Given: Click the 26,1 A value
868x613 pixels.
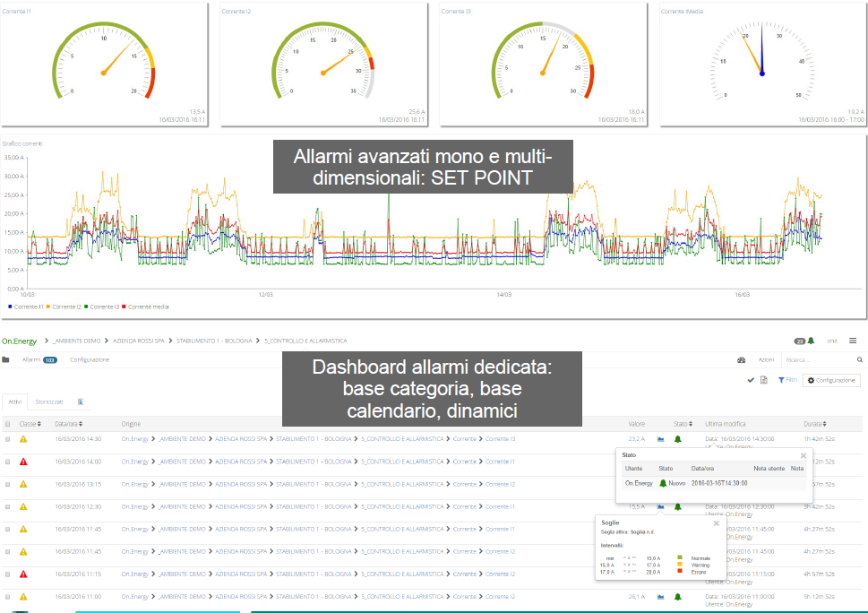Looking at the screenshot, I should pyautogui.click(x=637, y=597).
